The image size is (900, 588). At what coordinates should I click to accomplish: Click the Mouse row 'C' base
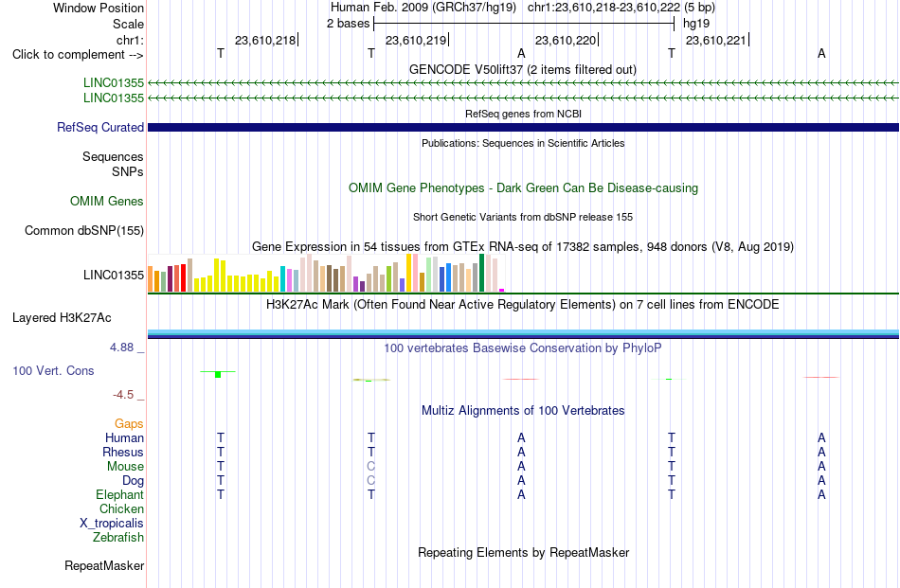pyautogui.click(x=370, y=467)
